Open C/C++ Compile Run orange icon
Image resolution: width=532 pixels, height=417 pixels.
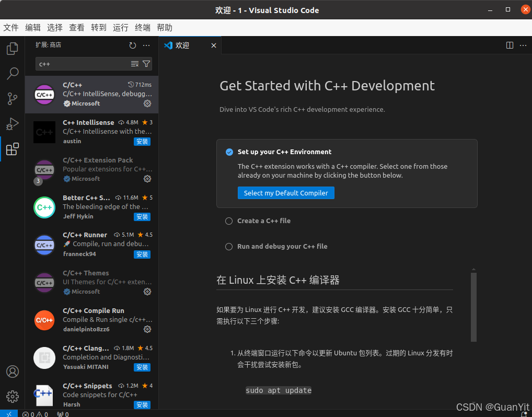point(44,320)
